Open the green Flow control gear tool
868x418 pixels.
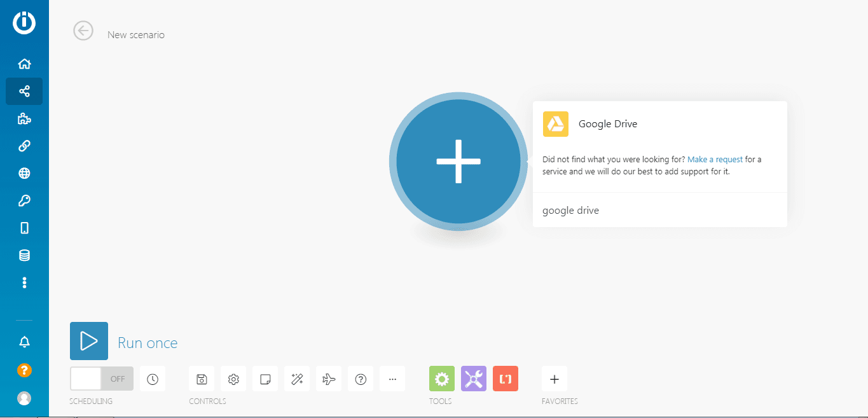(x=442, y=379)
